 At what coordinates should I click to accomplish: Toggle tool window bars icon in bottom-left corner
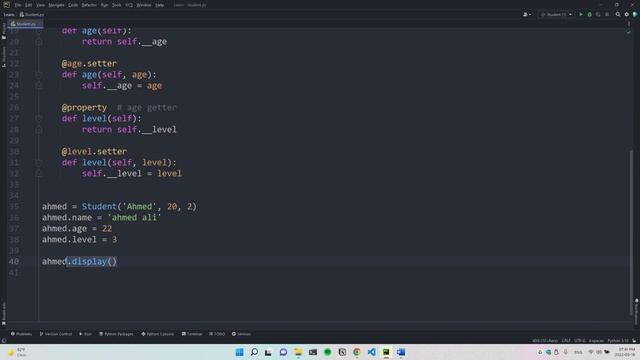4,340
